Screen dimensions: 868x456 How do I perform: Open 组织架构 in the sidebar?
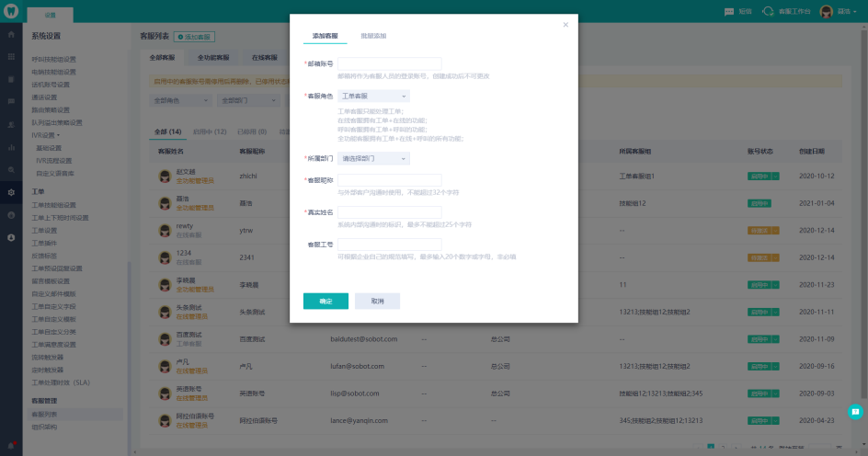tap(44, 427)
